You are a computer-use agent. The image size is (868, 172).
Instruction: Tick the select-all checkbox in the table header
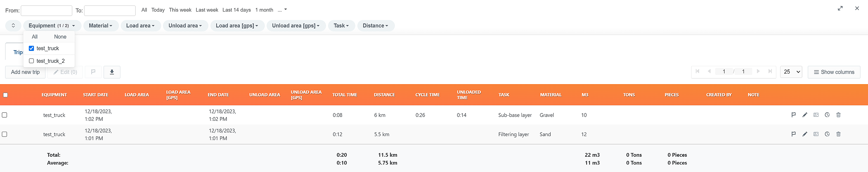(5, 95)
